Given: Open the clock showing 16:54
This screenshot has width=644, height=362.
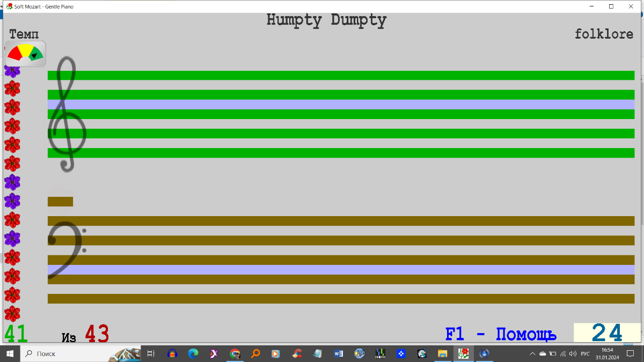Looking at the screenshot, I should coord(607,353).
